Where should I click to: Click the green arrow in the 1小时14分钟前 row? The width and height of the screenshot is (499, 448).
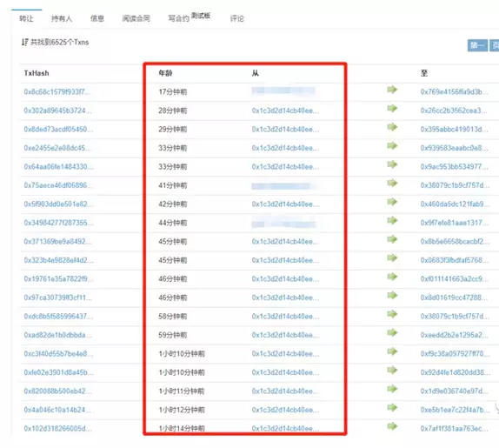coord(392,426)
